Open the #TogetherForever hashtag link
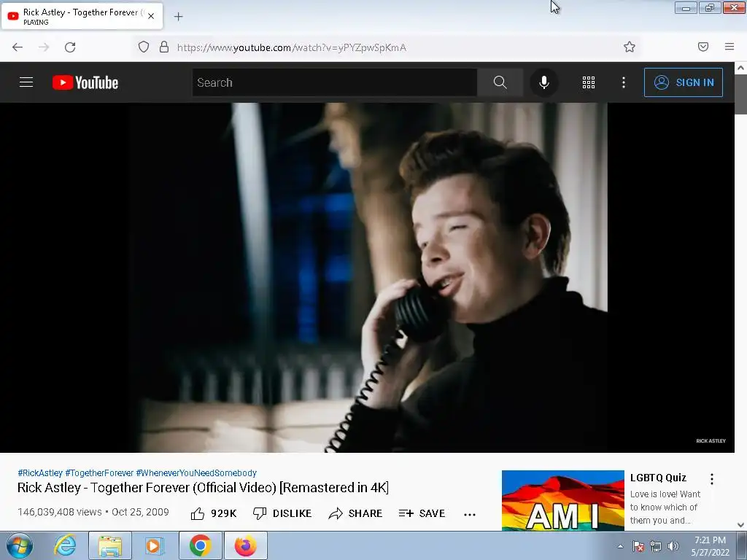The height and width of the screenshot is (560, 747). tap(99, 472)
